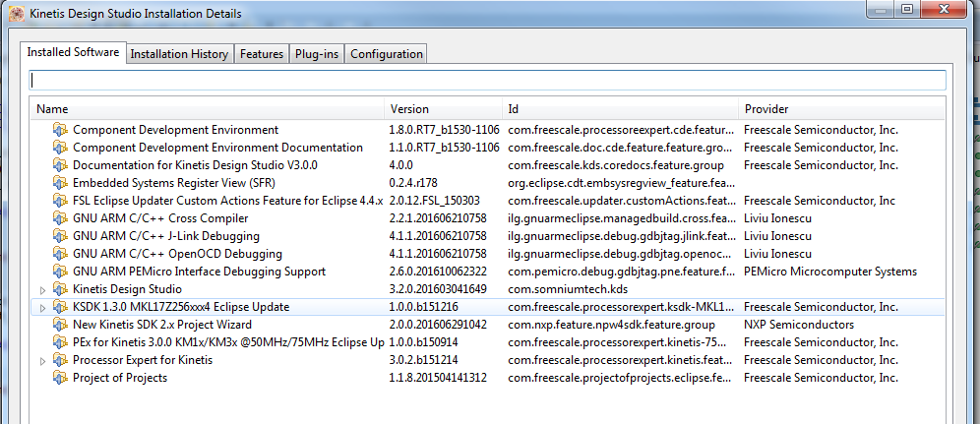Expand the KSDK 1.3.0 MKL17Z256xxx4 Eclipse Update node
Viewport: 980px width, 424px height.
pyautogui.click(x=41, y=307)
